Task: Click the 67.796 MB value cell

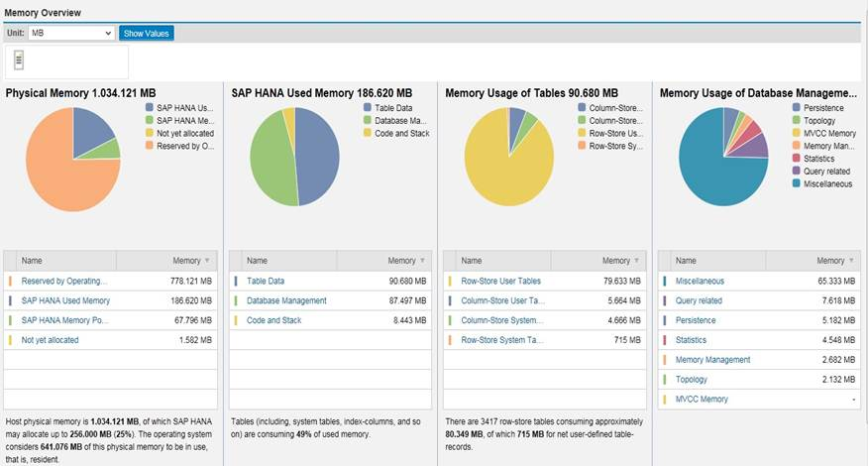Action: [x=193, y=320]
